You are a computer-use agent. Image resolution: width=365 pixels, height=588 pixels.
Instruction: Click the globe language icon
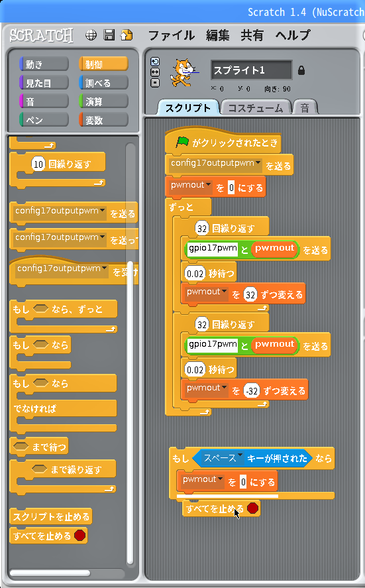[x=91, y=35]
